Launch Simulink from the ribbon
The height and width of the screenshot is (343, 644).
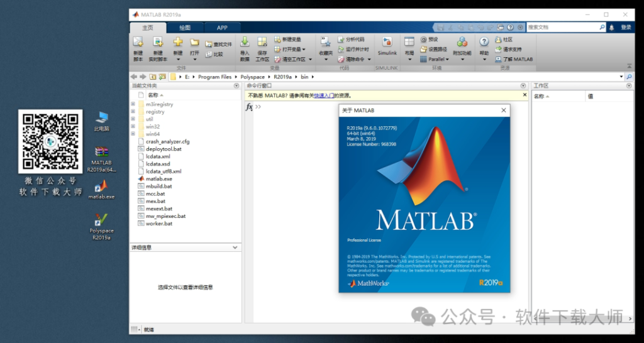(387, 46)
